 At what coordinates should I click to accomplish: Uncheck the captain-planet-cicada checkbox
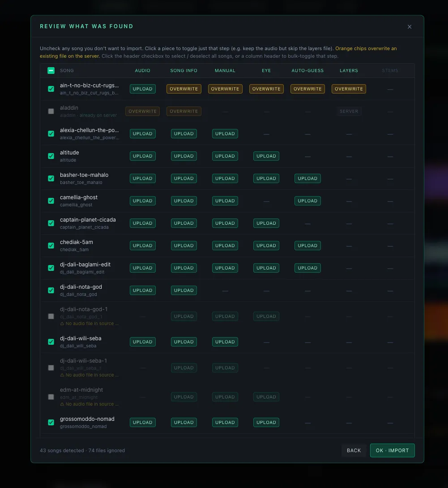pos(51,223)
